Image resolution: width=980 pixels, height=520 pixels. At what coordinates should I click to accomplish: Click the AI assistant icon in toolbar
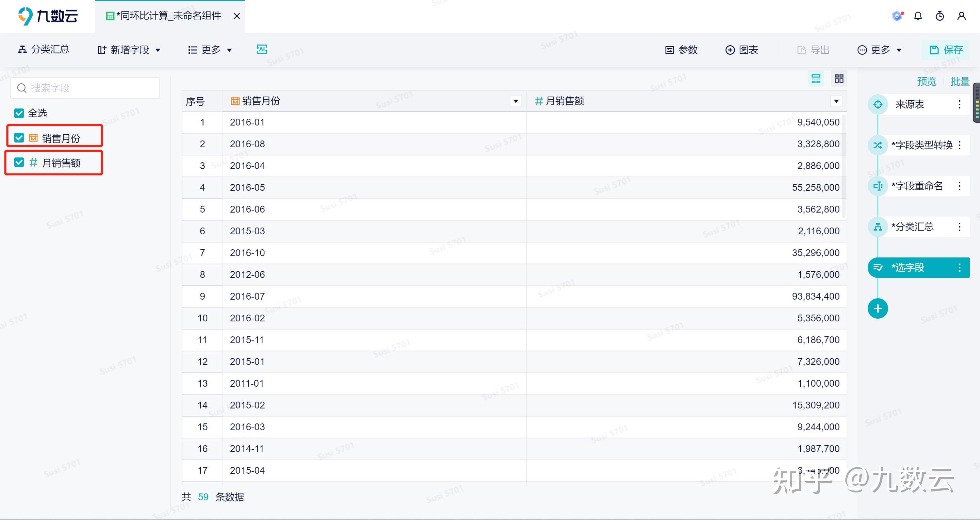point(262,49)
